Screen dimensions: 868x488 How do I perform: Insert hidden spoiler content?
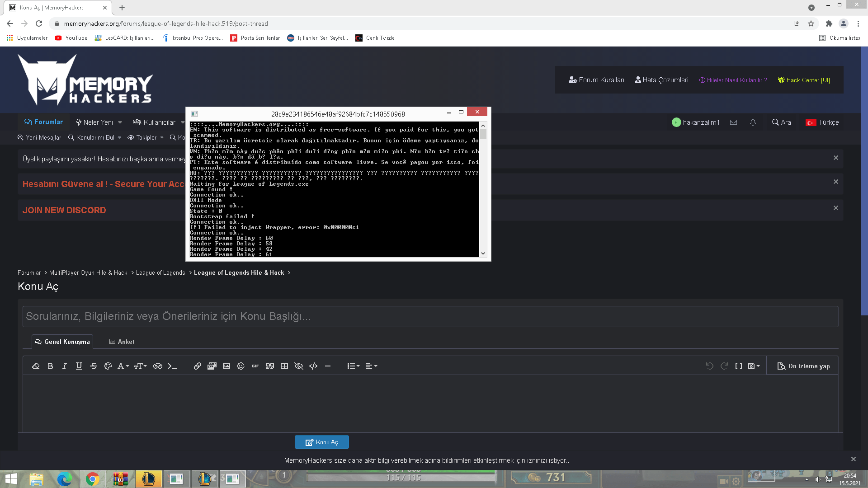299,366
